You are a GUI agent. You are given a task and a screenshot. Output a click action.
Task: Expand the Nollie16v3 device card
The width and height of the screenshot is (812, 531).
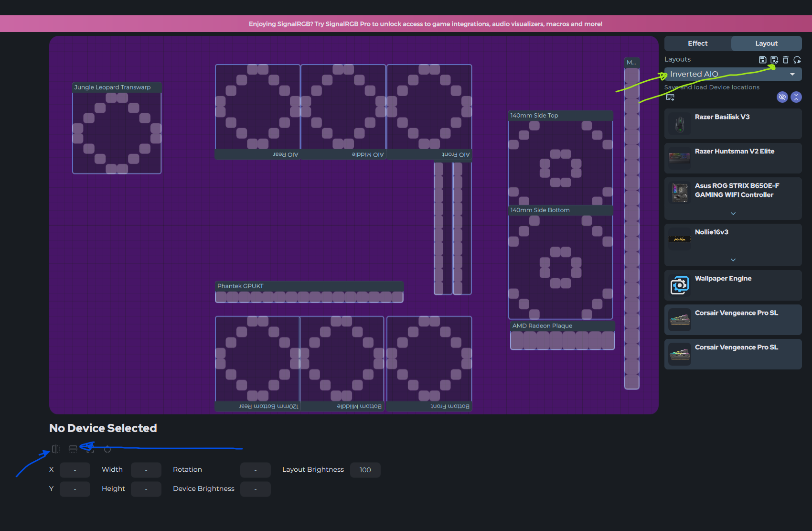click(x=733, y=260)
